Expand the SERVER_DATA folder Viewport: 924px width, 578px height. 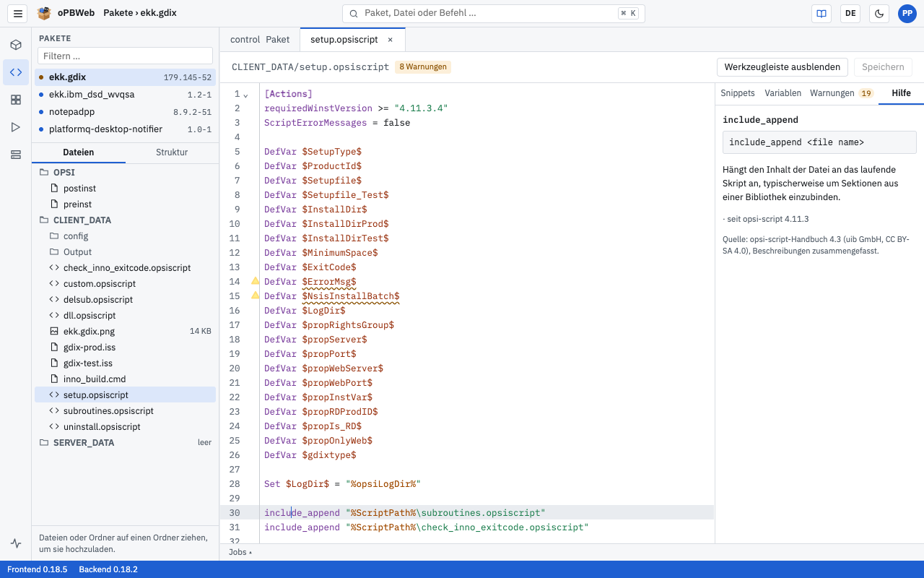pos(126,443)
